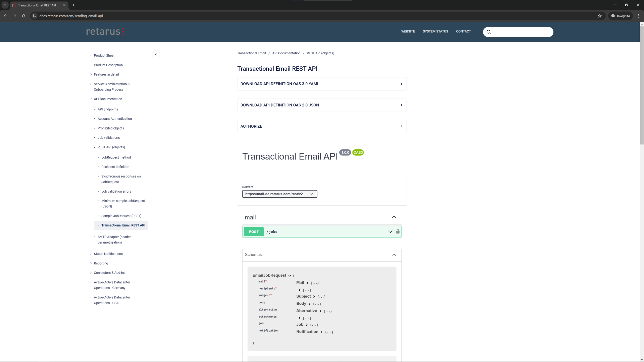Open Synchronous responses on JobRequest page

[x=121, y=179]
